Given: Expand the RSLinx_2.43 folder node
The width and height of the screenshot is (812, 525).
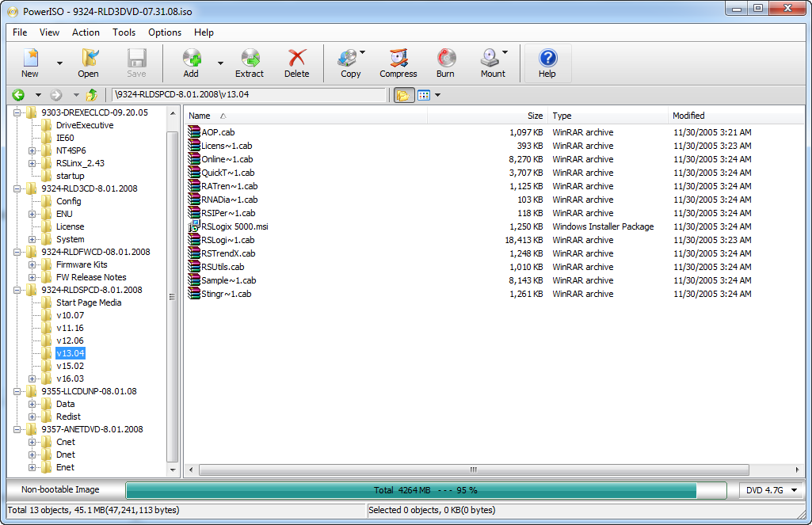Looking at the screenshot, I should coord(32,163).
